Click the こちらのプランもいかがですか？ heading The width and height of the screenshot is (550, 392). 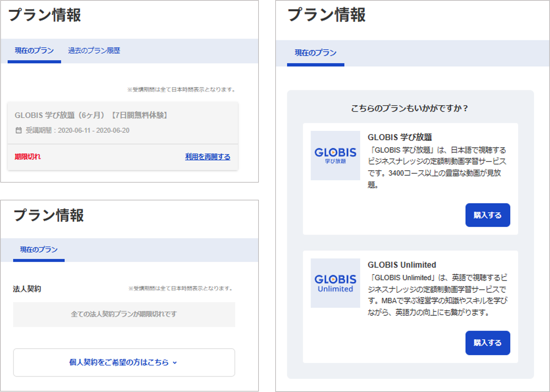click(410, 108)
